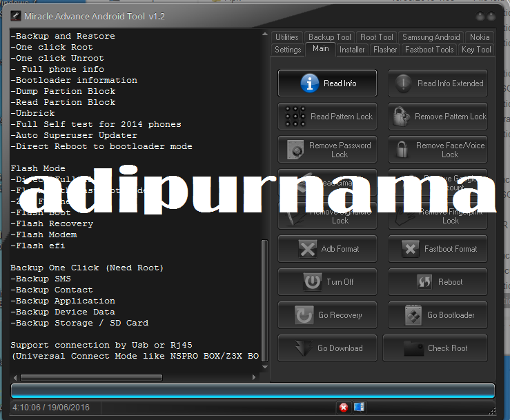510x420 pixels.
Task: Click the X icon on Fastboot Format
Action: [411, 249]
